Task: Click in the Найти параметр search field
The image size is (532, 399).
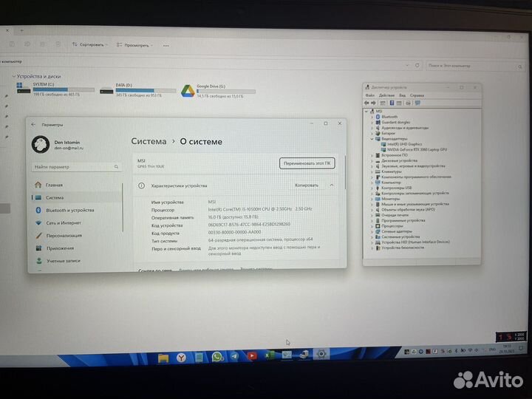Action: (x=76, y=167)
